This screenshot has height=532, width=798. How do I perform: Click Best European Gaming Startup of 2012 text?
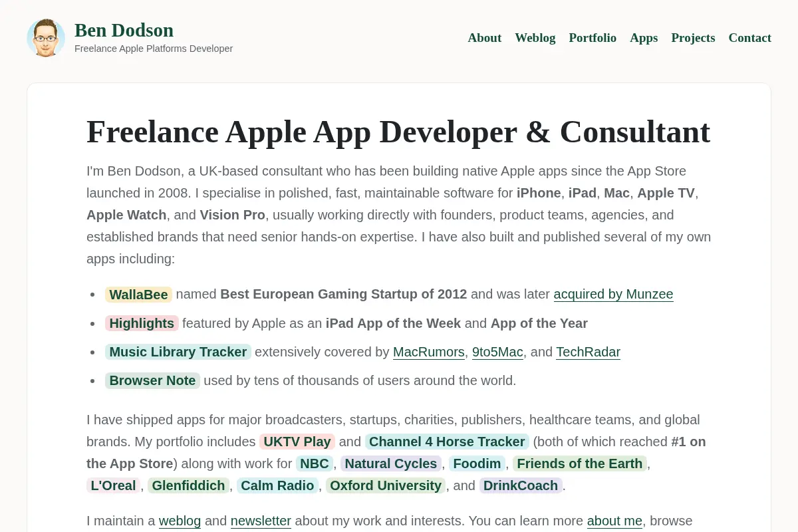[x=343, y=294]
